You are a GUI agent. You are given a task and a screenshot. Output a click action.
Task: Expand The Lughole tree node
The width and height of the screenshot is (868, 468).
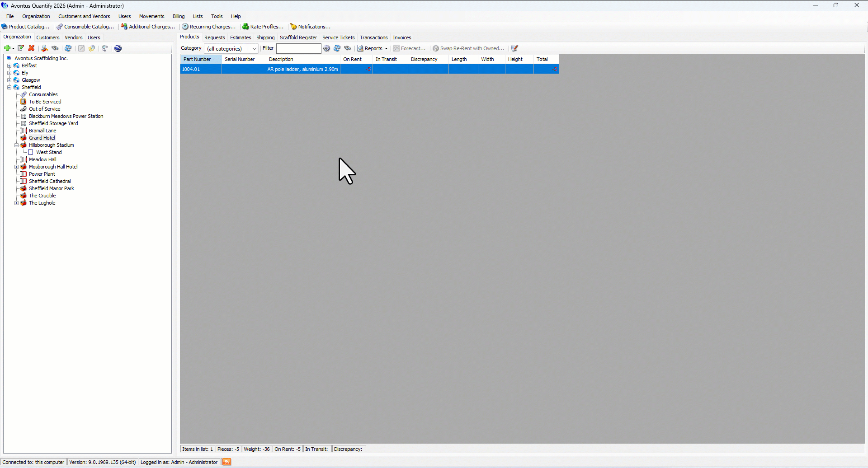point(16,203)
